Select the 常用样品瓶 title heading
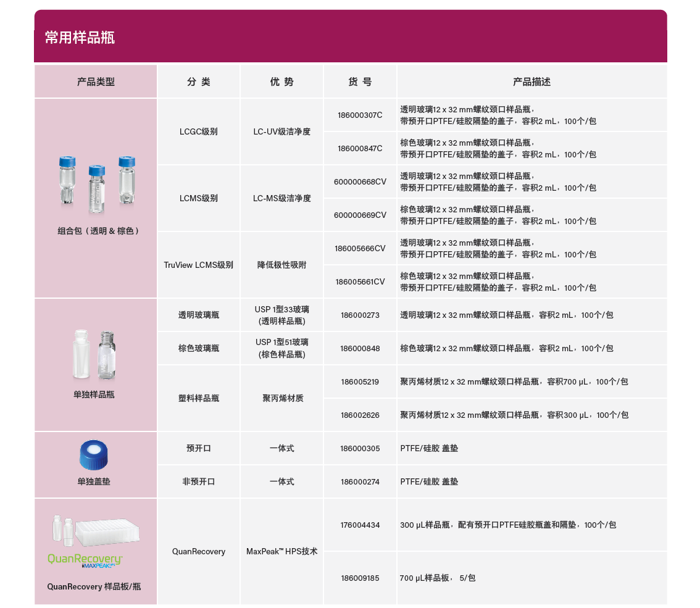Screen dimensions: 700x608 [80, 38]
